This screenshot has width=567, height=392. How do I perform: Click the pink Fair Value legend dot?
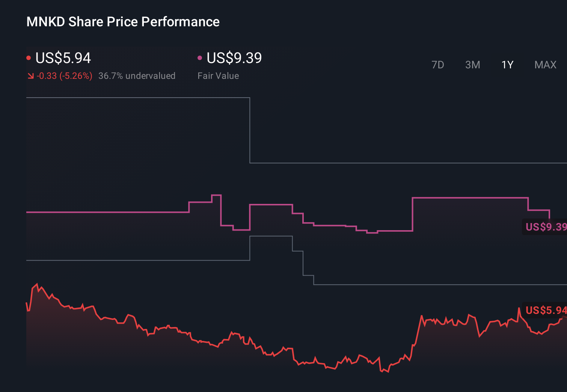coord(200,57)
